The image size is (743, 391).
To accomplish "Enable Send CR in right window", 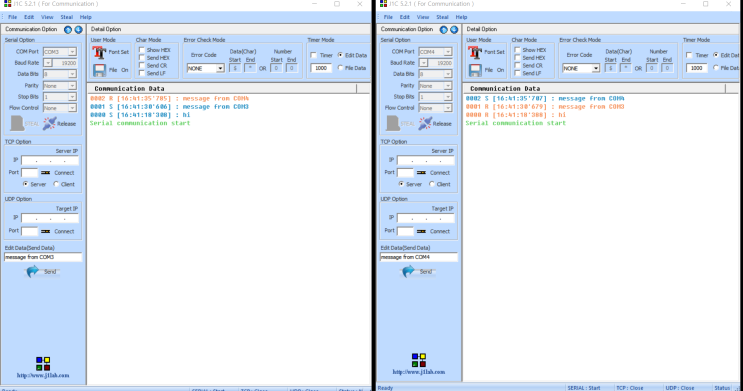I will coord(517,65).
